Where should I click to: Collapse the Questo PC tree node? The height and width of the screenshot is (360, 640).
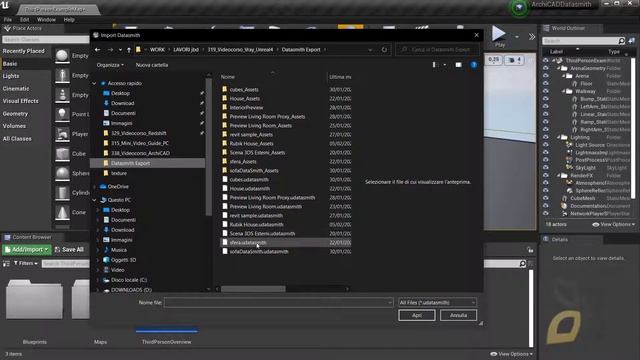(x=95, y=200)
